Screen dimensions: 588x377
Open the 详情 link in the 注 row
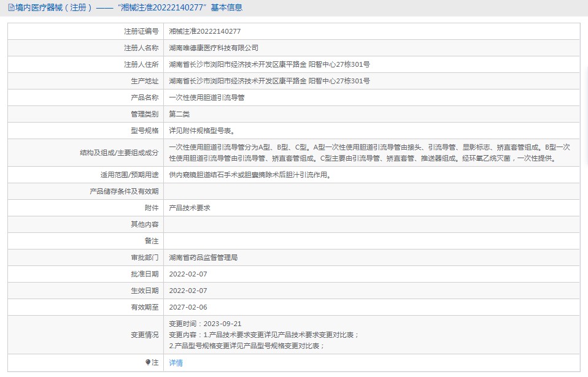point(176,363)
